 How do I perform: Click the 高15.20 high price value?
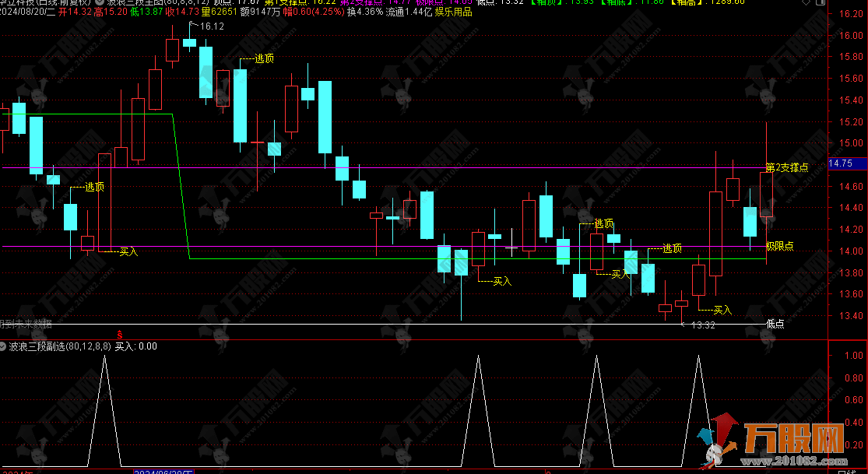pos(111,12)
